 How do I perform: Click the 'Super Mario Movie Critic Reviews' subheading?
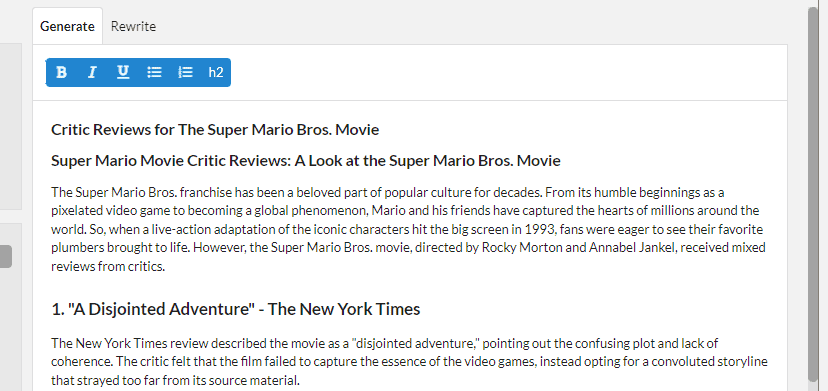(x=306, y=161)
